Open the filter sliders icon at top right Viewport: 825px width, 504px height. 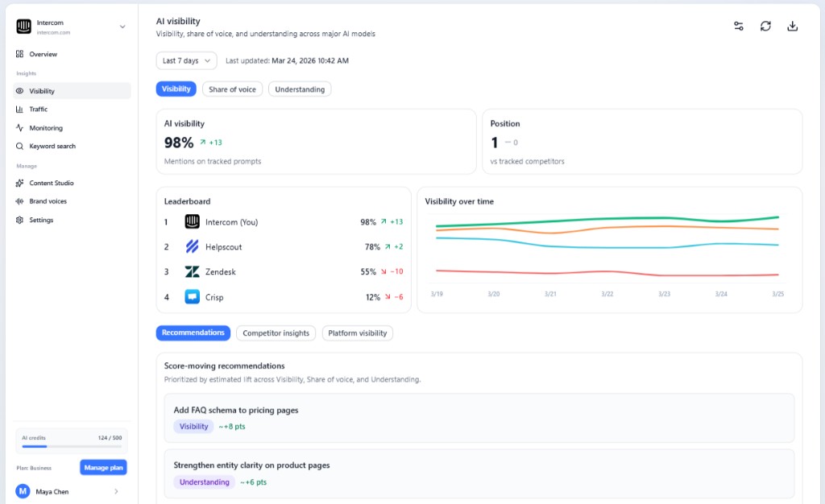pos(739,27)
